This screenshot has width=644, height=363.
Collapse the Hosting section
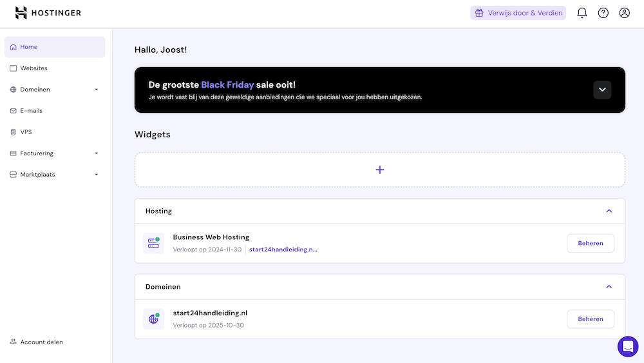point(609,211)
